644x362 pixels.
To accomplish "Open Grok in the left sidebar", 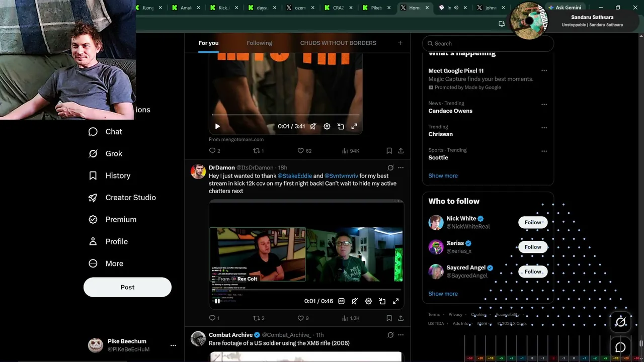I will [x=105, y=154].
